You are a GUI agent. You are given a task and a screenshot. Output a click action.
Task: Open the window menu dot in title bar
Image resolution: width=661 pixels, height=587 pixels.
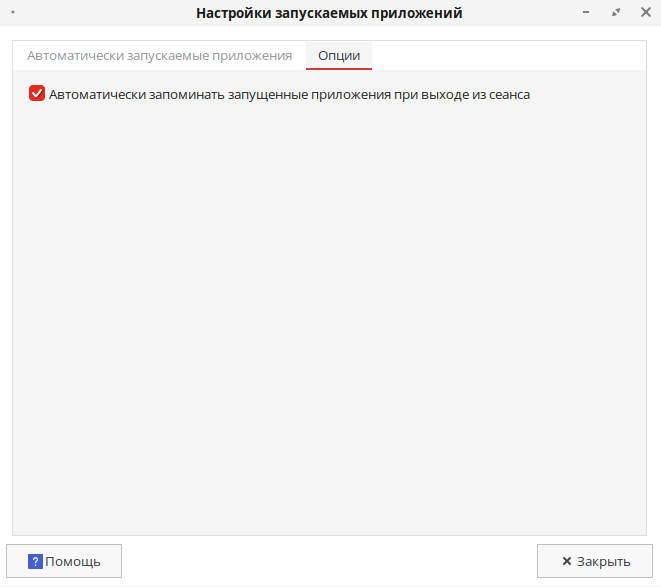click(12, 13)
